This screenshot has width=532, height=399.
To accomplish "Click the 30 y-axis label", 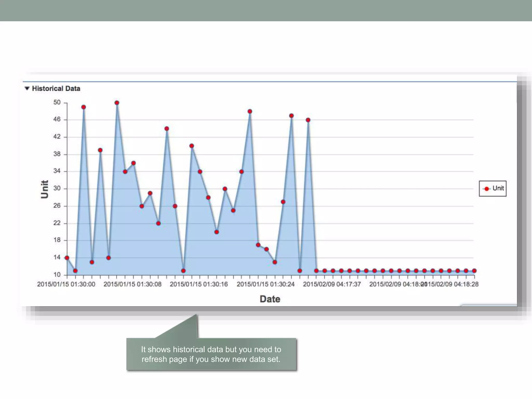I will click(x=57, y=188).
